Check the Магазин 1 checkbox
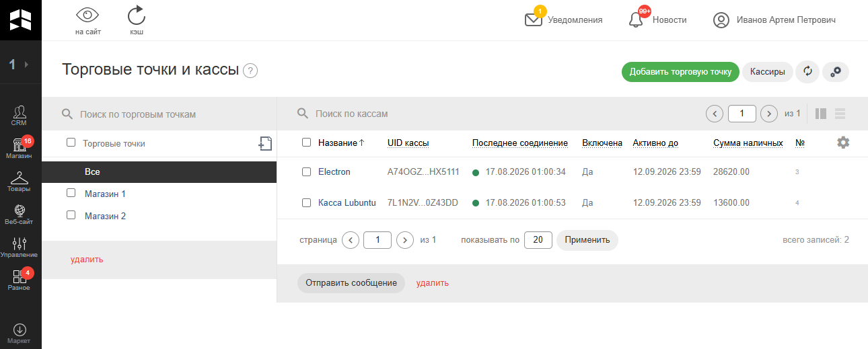The height and width of the screenshot is (349, 868). 71,193
